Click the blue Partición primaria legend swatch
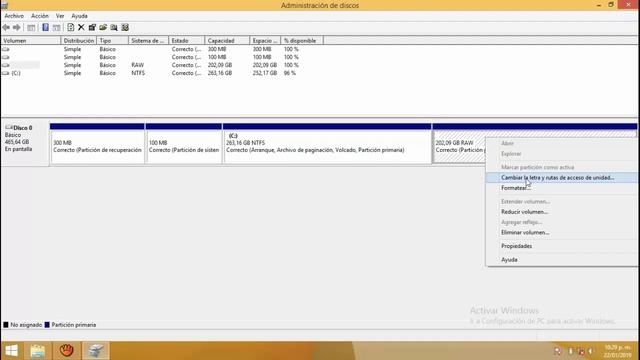 (x=47, y=325)
